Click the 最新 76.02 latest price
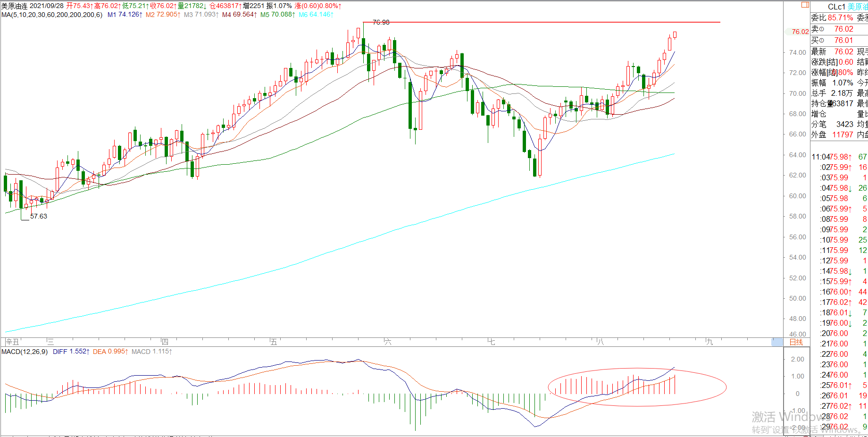This screenshot has width=868, height=437. (832, 52)
